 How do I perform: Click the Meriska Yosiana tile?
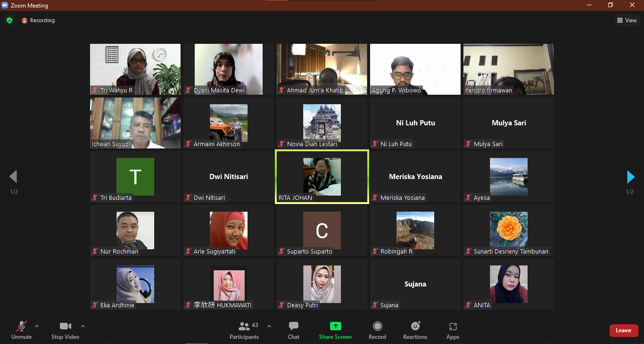pyautogui.click(x=415, y=177)
